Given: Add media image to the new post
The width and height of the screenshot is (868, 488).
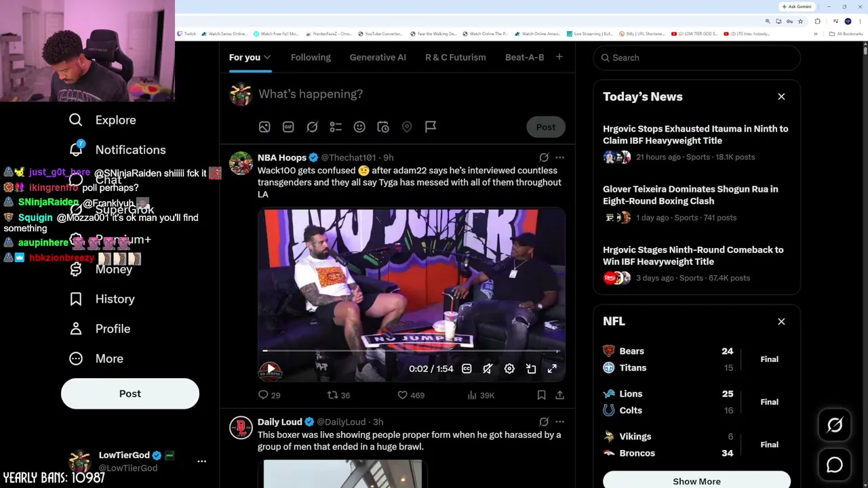Looking at the screenshot, I should pyautogui.click(x=264, y=127).
